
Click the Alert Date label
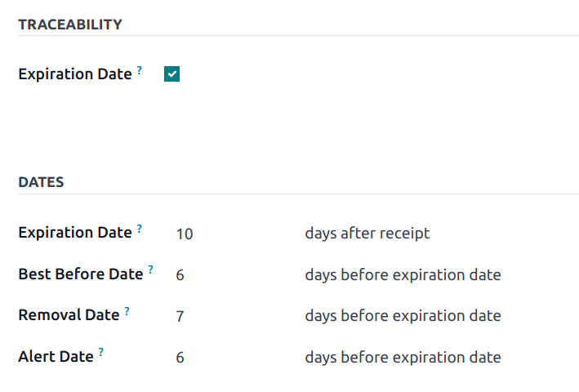pyautogui.click(x=56, y=357)
